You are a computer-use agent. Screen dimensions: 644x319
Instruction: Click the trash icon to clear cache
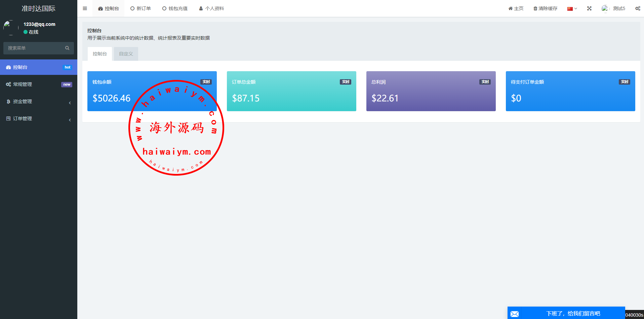point(535,8)
